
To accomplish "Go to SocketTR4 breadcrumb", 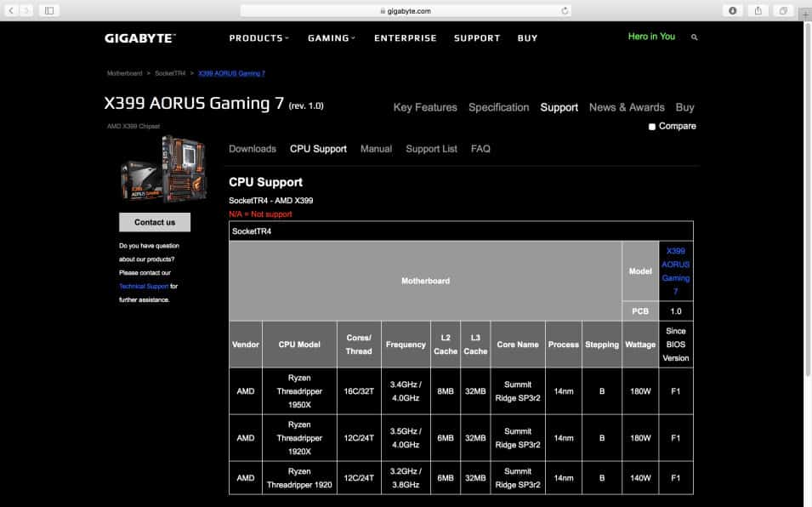I will (170, 73).
